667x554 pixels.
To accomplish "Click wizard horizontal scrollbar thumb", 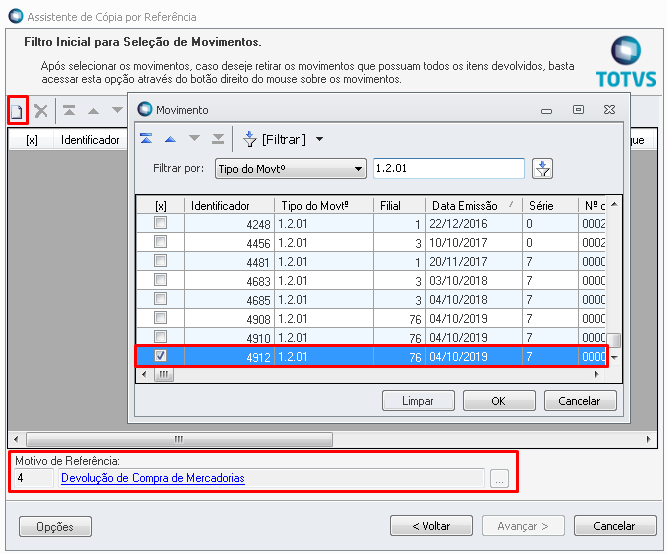I will 179,439.
